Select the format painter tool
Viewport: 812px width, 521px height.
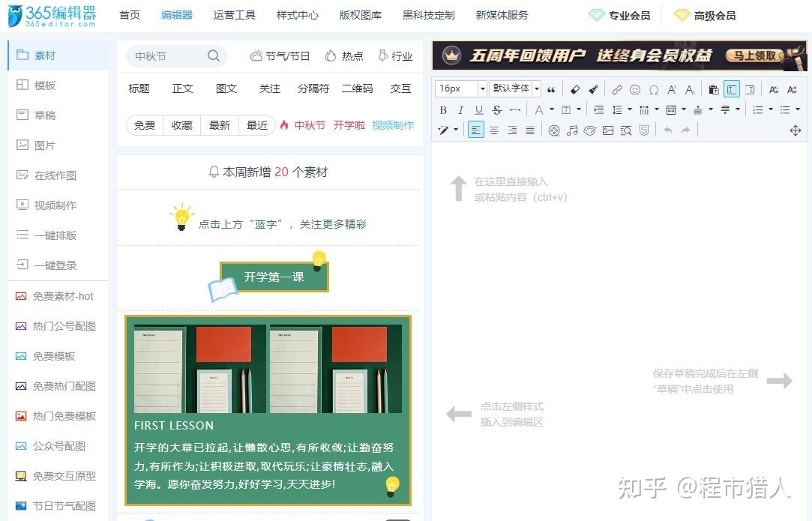595,90
